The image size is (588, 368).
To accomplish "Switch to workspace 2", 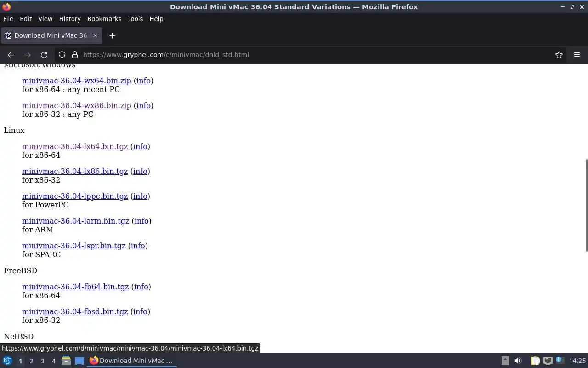I will (x=31, y=361).
